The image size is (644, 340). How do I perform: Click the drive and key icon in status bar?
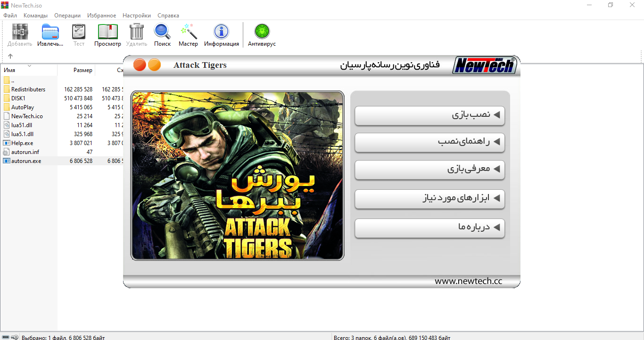point(11,337)
